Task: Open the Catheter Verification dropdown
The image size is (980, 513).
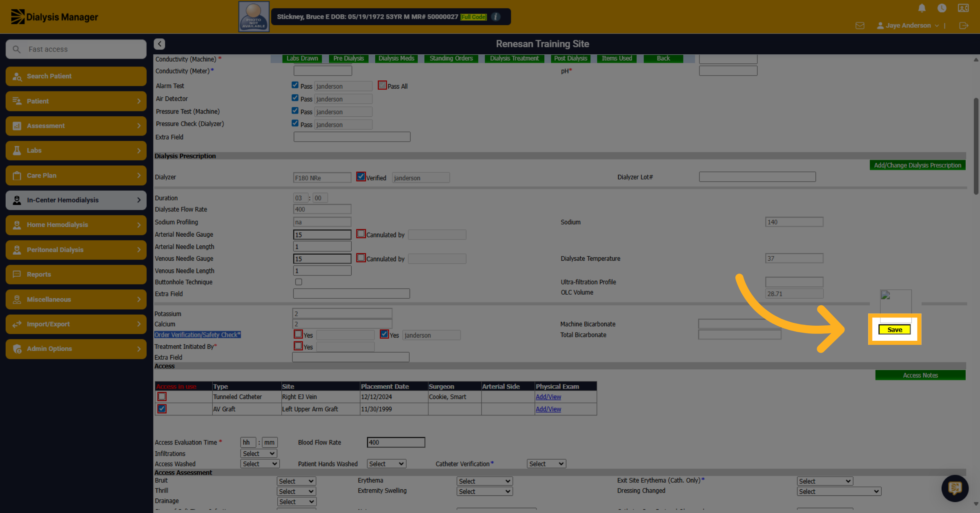Action: coord(546,464)
